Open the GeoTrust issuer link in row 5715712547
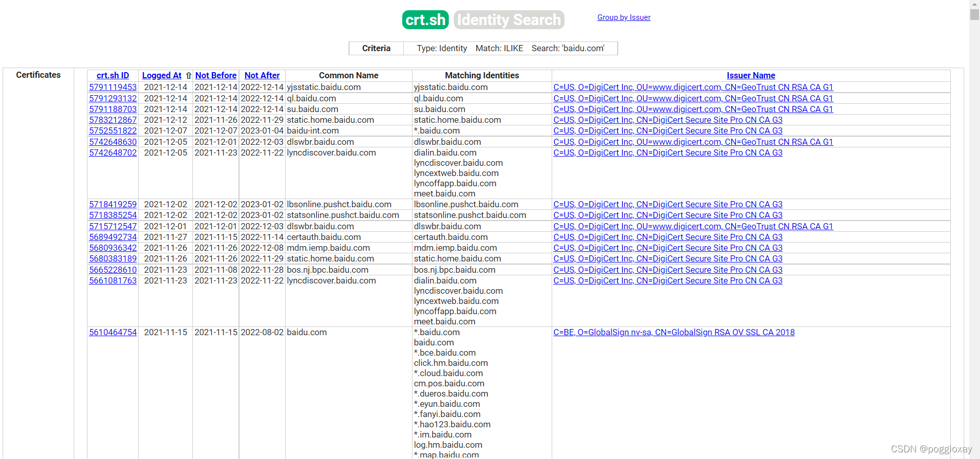Viewport: 980px width, 459px height. pos(693,226)
